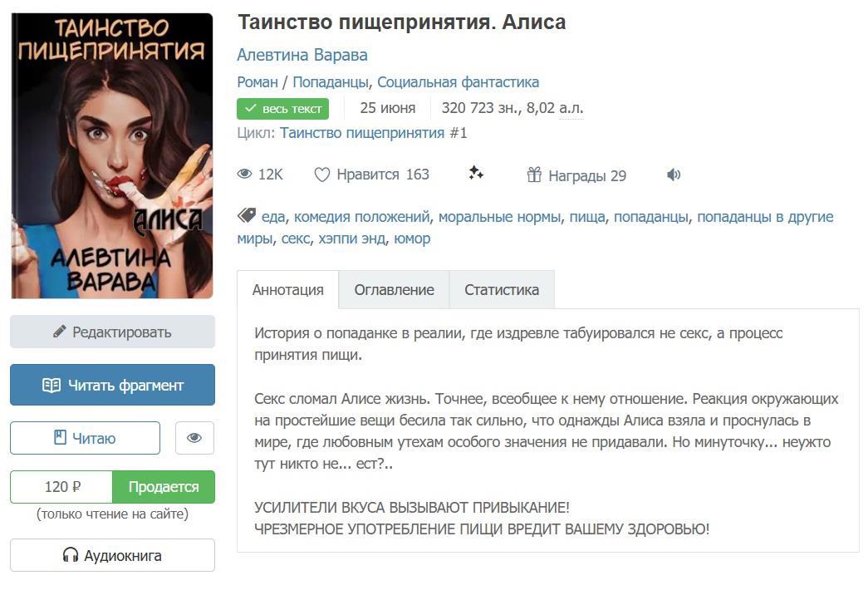Click the Редактировать pencil button

click(112, 332)
